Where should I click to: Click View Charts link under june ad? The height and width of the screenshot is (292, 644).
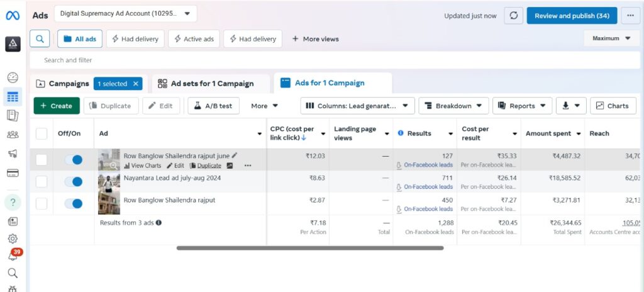143,166
